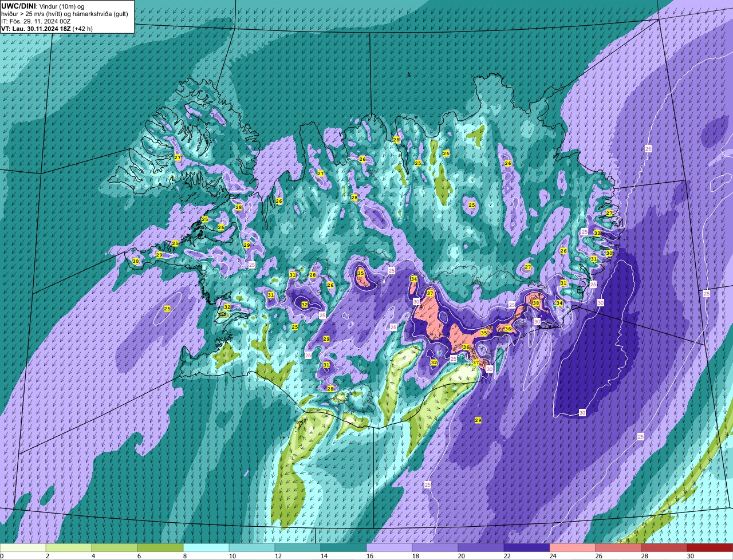
Task: Click the legend tick label '16' on color bar
Action: coord(370,556)
